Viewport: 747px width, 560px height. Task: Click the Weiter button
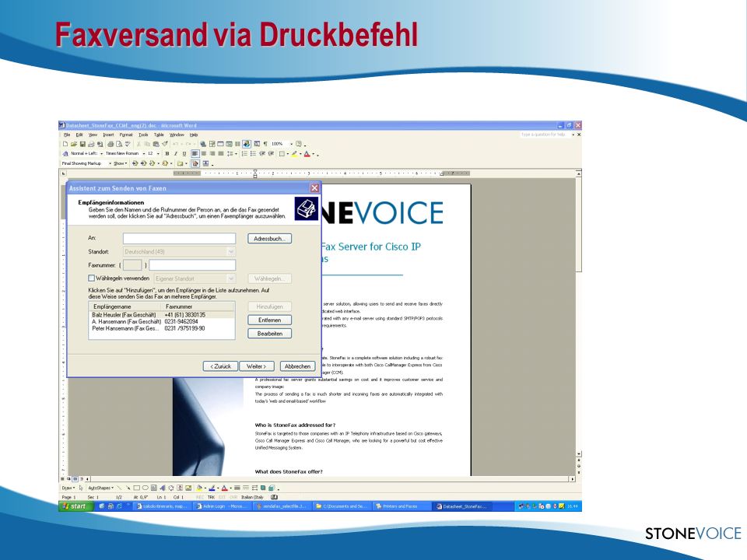pos(256,366)
